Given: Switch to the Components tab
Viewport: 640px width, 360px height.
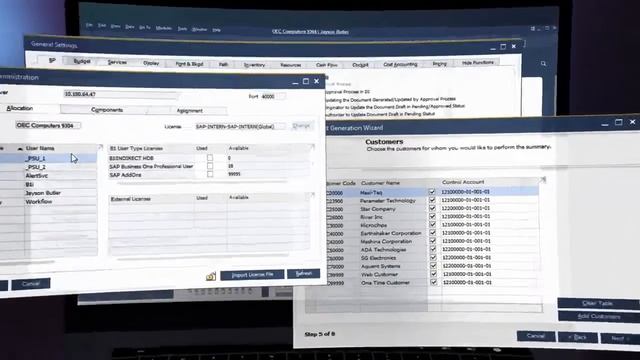Looking at the screenshot, I should coord(107,110).
